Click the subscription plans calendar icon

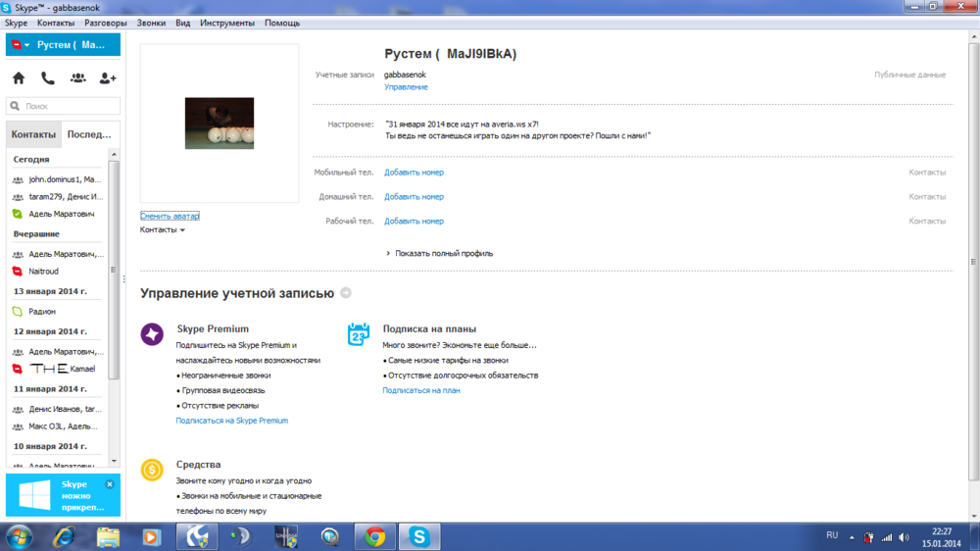[x=358, y=334]
